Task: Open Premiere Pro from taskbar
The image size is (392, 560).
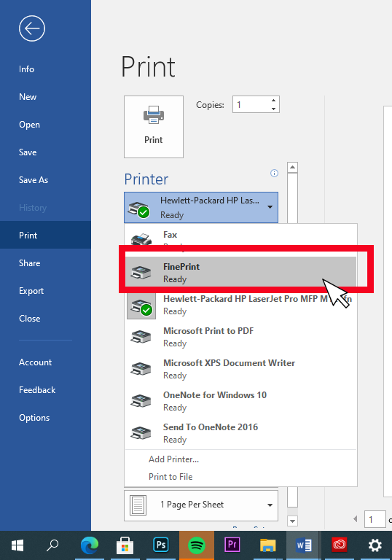Action: [x=232, y=545]
